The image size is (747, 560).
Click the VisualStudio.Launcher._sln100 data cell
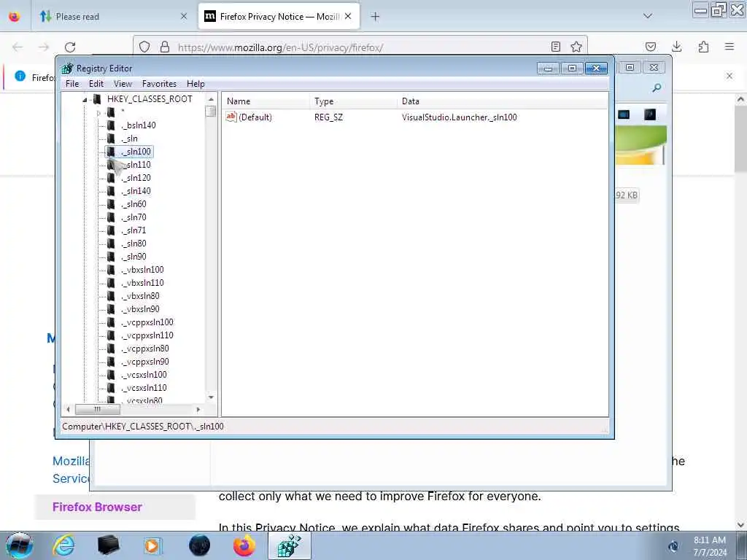point(460,117)
